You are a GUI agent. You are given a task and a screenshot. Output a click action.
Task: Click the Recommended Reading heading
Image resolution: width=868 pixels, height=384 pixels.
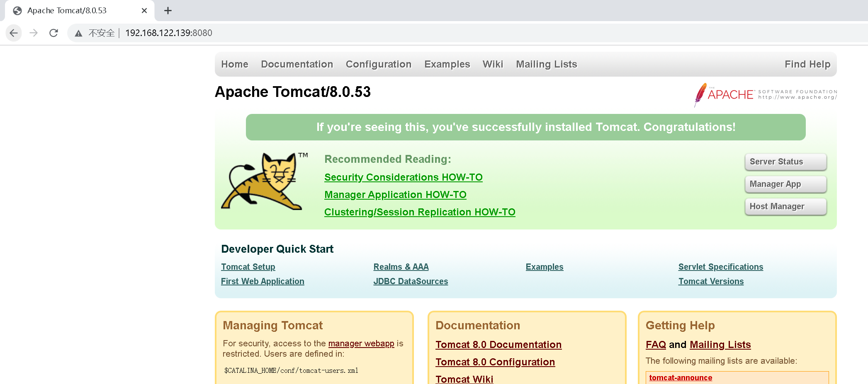[x=388, y=159]
